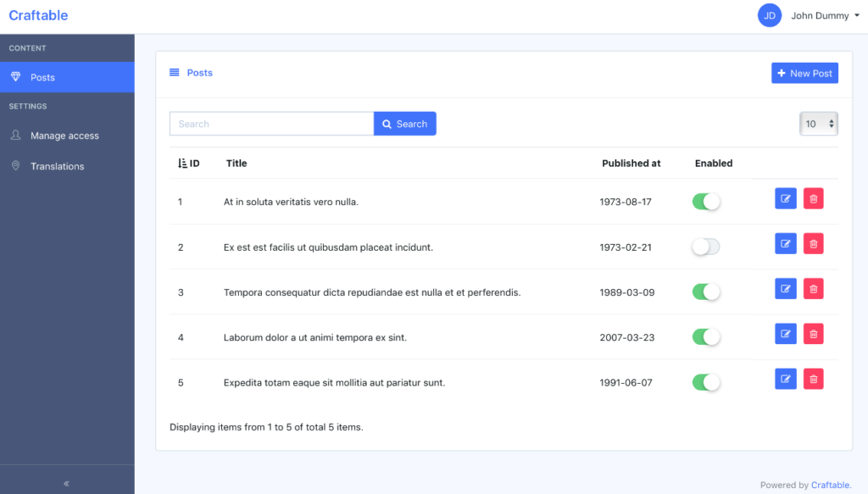Go to Translations in the sidebar
Viewport: 868px width, 494px height.
tap(57, 166)
